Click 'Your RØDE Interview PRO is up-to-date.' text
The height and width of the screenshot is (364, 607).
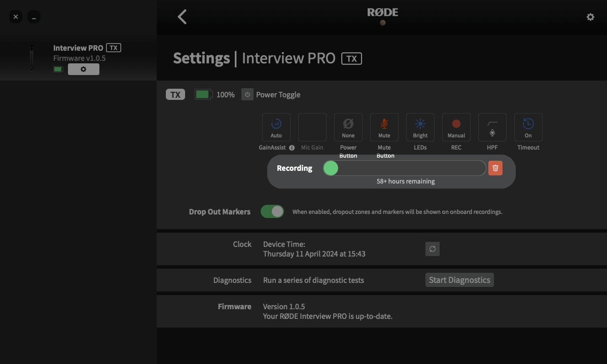[x=328, y=316]
